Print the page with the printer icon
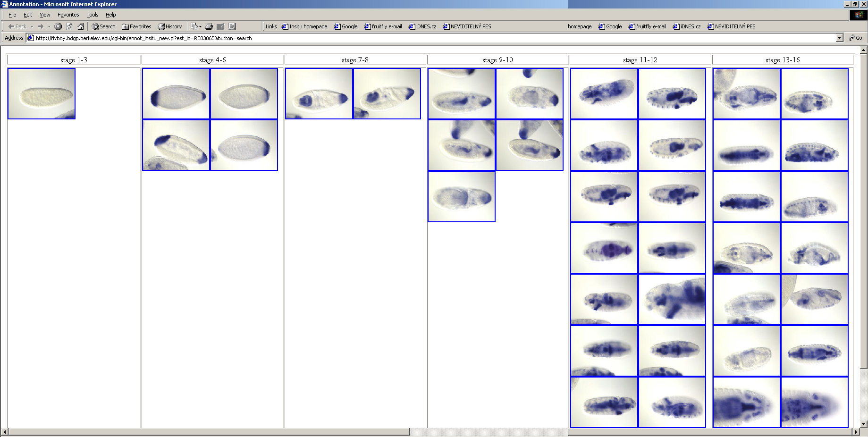 [209, 26]
